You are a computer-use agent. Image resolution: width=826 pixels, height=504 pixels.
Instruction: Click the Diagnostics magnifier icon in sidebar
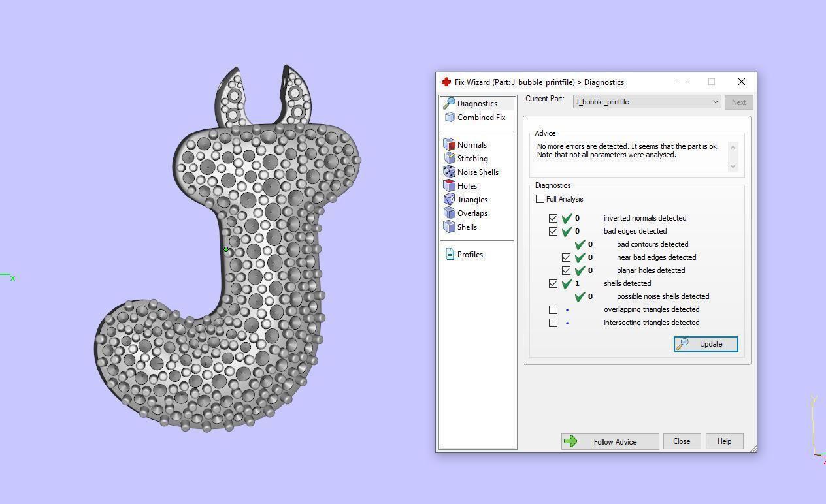coord(449,104)
